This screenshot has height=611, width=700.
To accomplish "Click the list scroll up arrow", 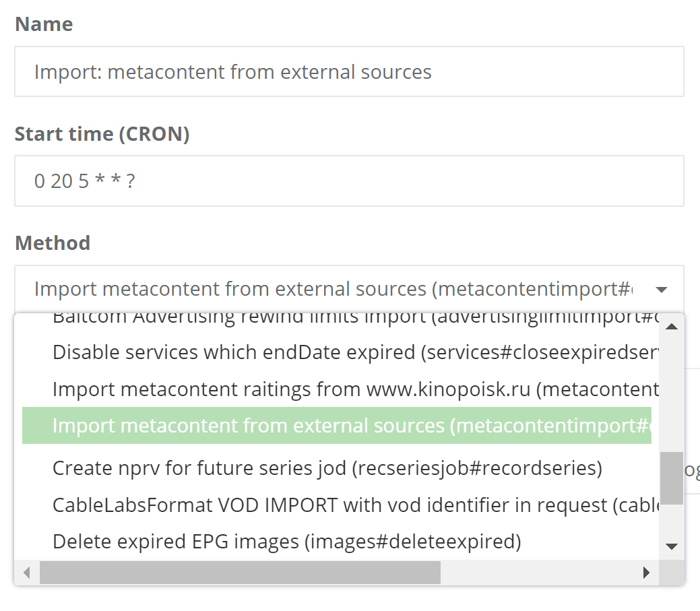I will [672, 327].
